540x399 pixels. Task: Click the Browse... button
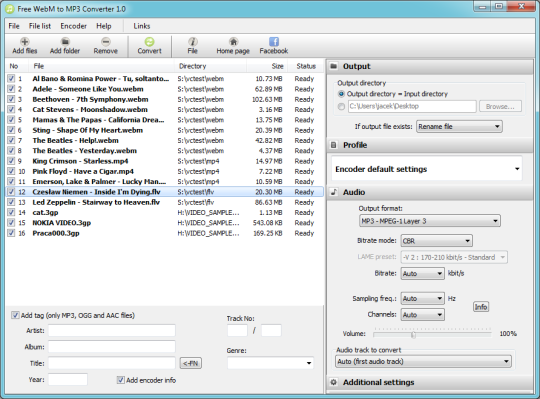click(500, 106)
